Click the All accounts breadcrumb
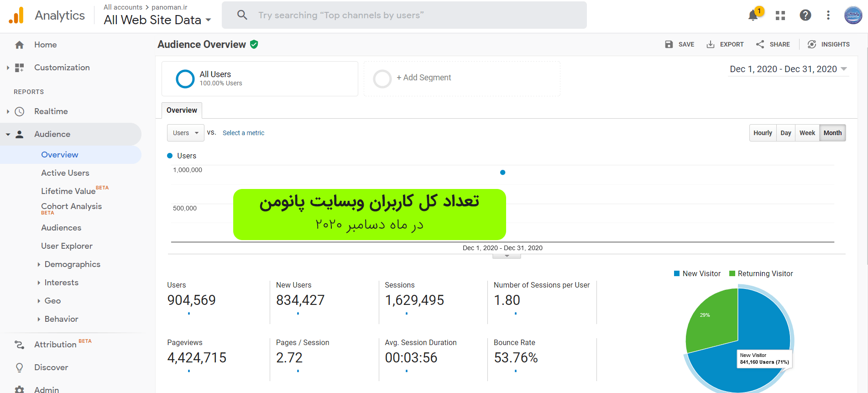This screenshot has width=868, height=393. pos(123,7)
